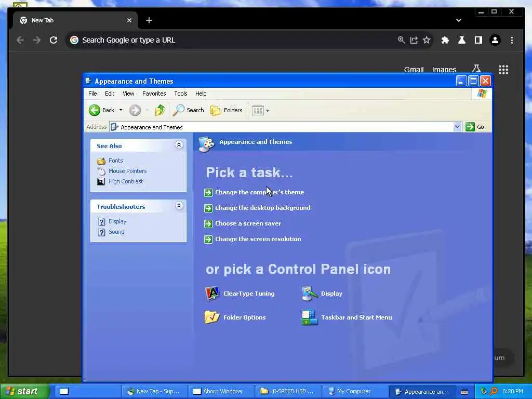Open the Address bar dropdown

coord(457,127)
